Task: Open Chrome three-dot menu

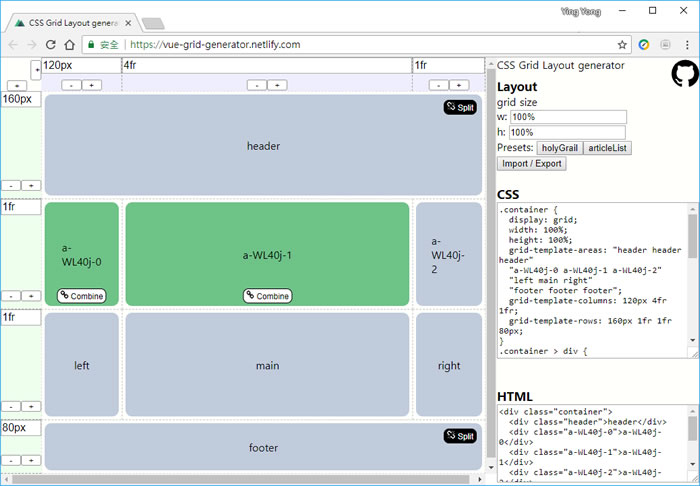Action: point(687,45)
